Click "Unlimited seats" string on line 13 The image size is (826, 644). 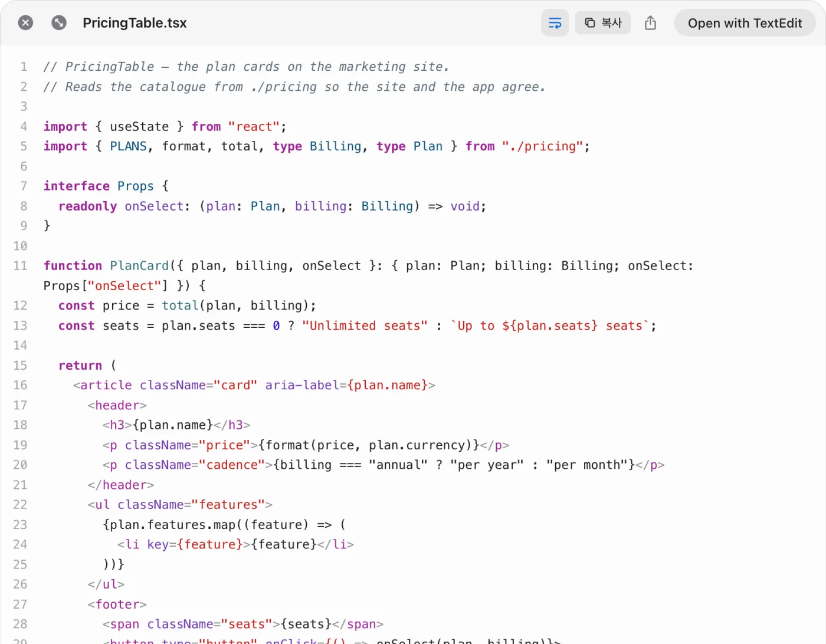point(365,326)
